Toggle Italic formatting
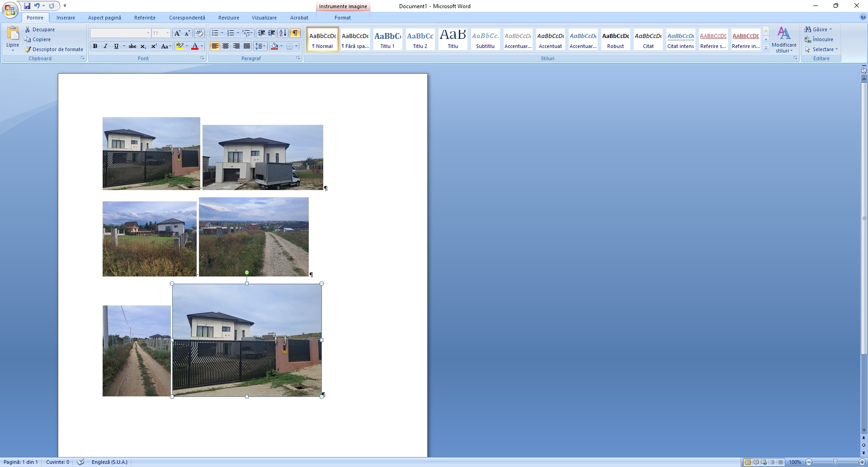The image size is (868, 467). pos(105,46)
